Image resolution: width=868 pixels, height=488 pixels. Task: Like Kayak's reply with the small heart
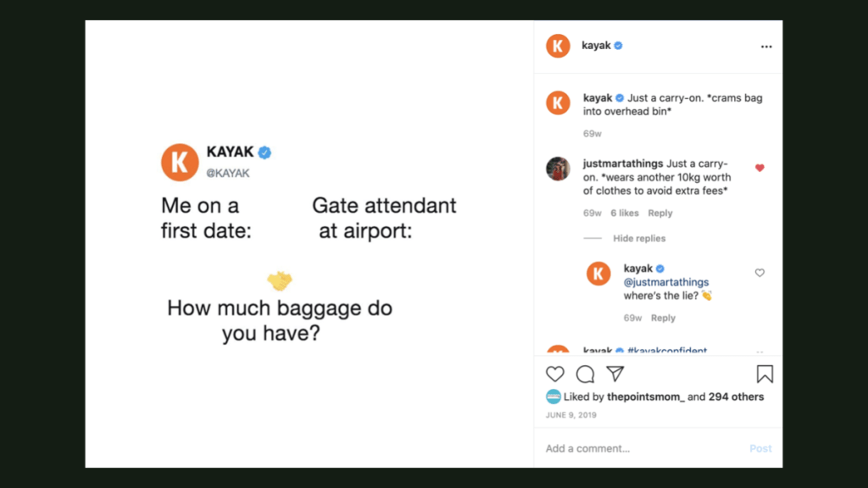tap(759, 273)
